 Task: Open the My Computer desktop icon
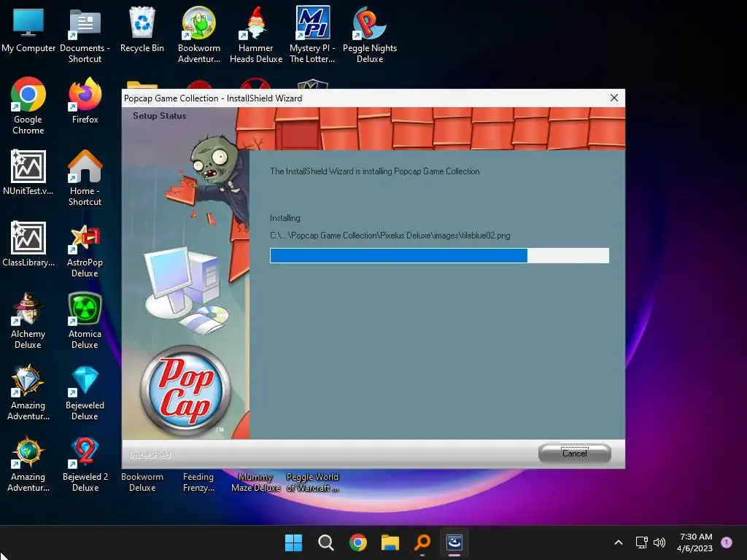[x=28, y=29]
